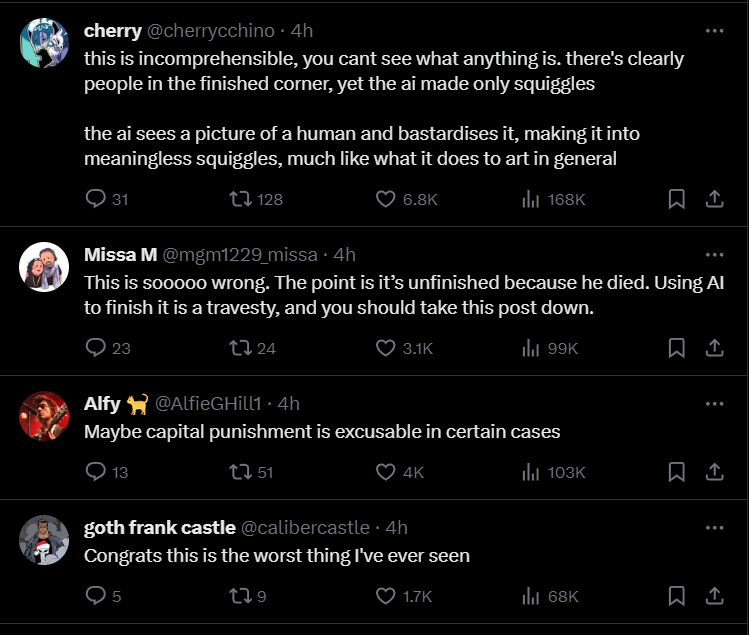The image size is (749, 635).
Task: Open @AlfieGHill1 handle link
Action: [208, 404]
